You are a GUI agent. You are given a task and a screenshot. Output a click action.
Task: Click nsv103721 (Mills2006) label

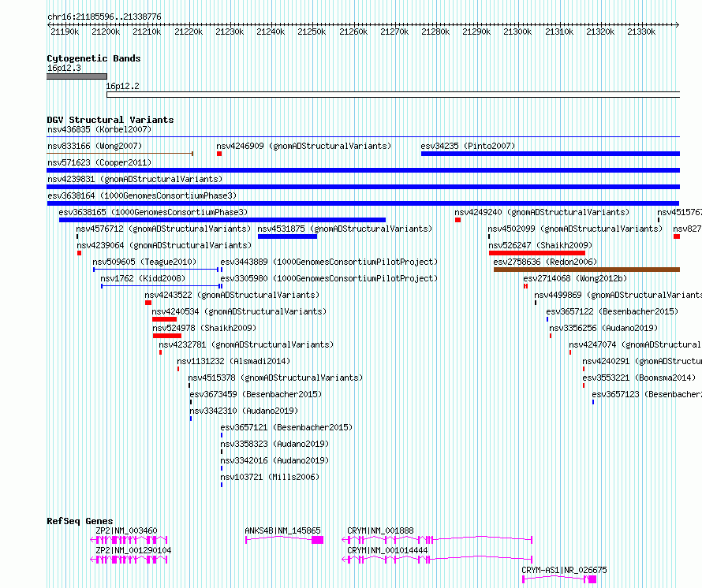point(270,477)
